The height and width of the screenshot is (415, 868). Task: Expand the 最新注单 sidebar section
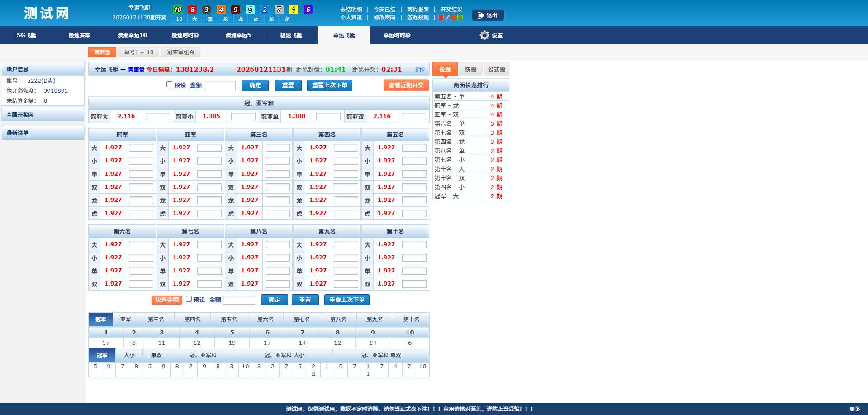click(x=43, y=133)
